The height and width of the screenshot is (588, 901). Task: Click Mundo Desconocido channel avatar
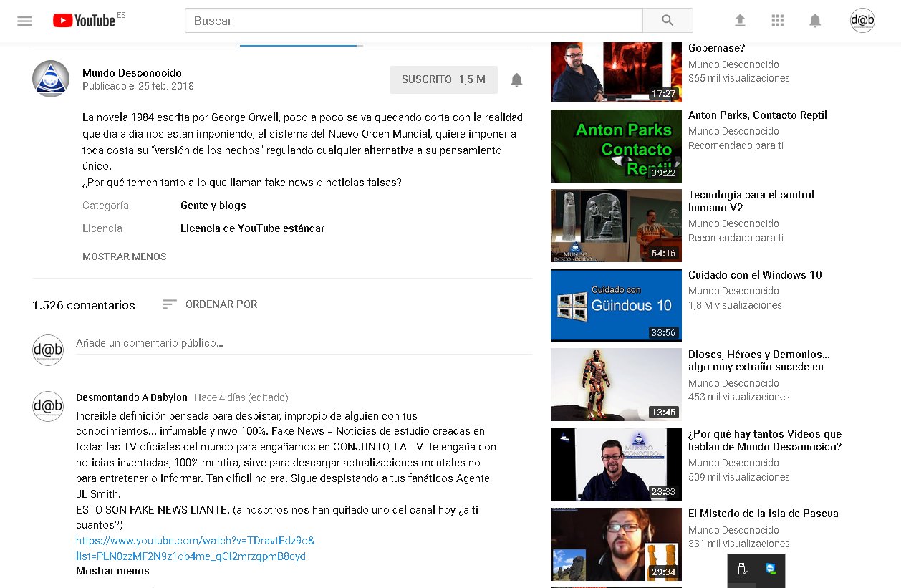51,79
